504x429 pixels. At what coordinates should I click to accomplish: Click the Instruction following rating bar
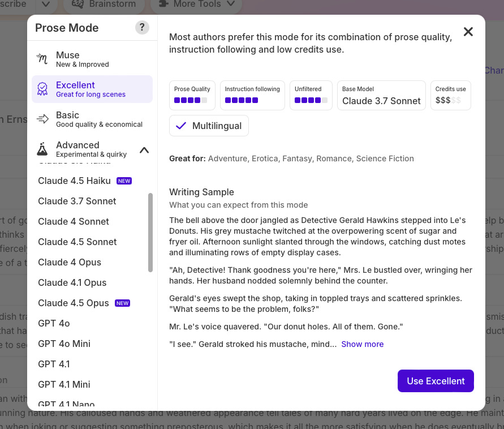click(x=242, y=100)
